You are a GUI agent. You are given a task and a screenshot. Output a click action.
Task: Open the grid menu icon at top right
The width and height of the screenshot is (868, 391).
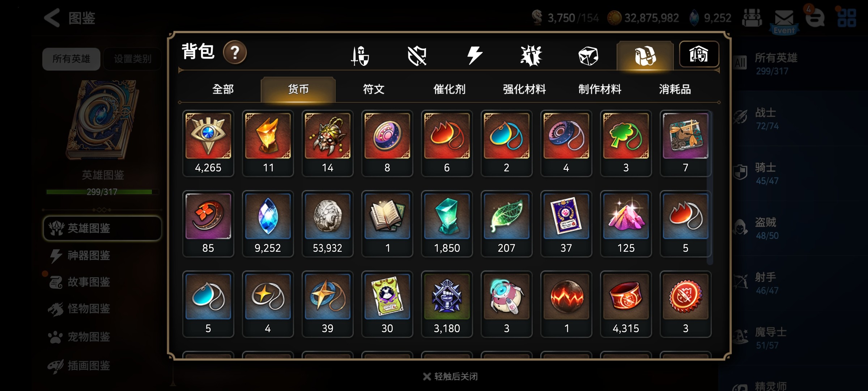pos(847,18)
